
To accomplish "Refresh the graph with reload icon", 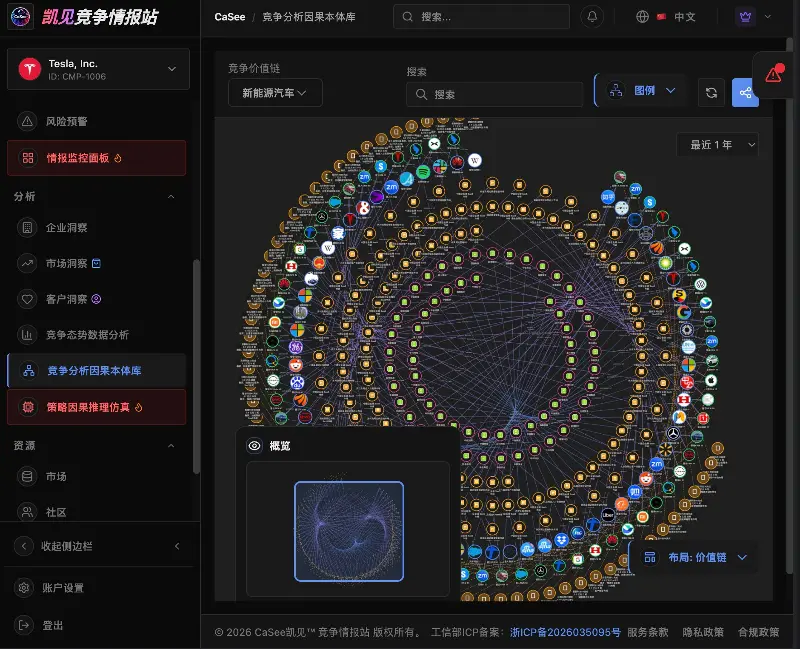I will 711,92.
